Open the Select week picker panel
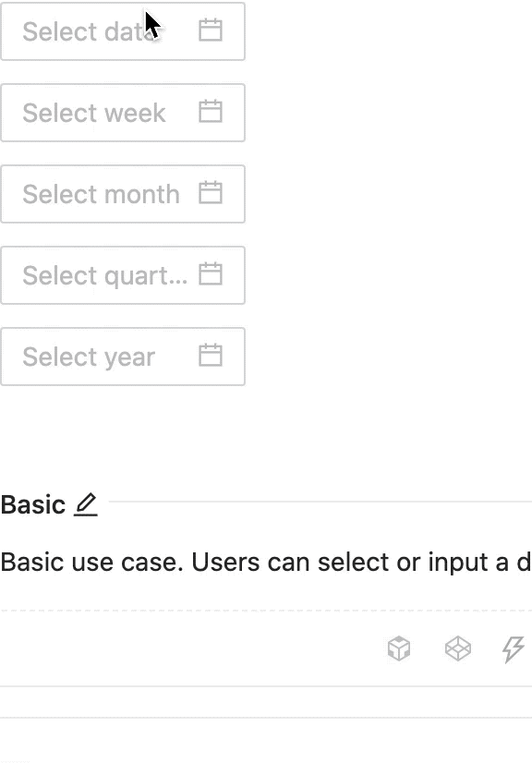This screenshot has height=763, width=532. click(x=92, y=112)
